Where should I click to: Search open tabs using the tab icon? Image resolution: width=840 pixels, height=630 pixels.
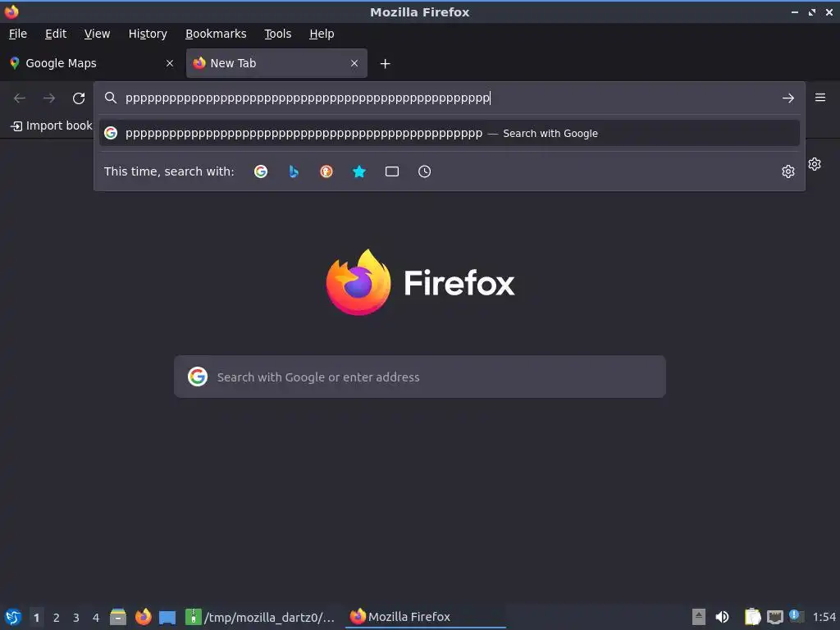tap(392, 171)
